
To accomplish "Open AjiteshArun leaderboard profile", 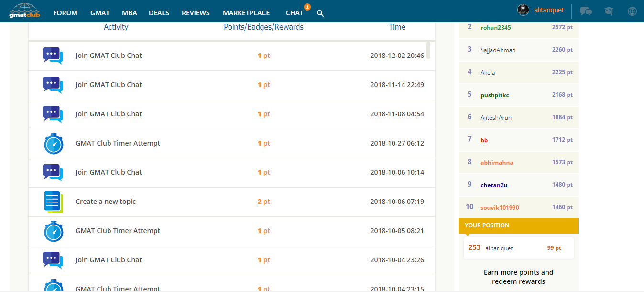I will click(x=496, y=117).
